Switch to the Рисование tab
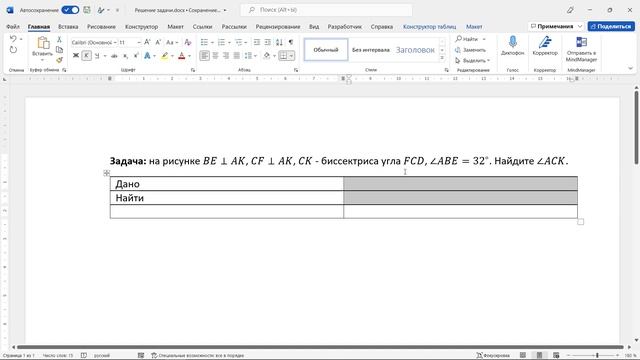 (101, 27)
